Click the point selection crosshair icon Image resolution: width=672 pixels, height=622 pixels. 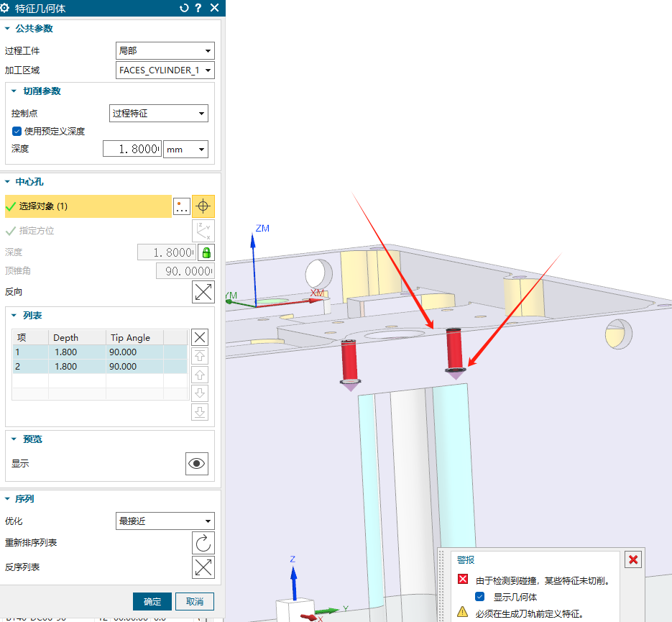pos(203,206)
